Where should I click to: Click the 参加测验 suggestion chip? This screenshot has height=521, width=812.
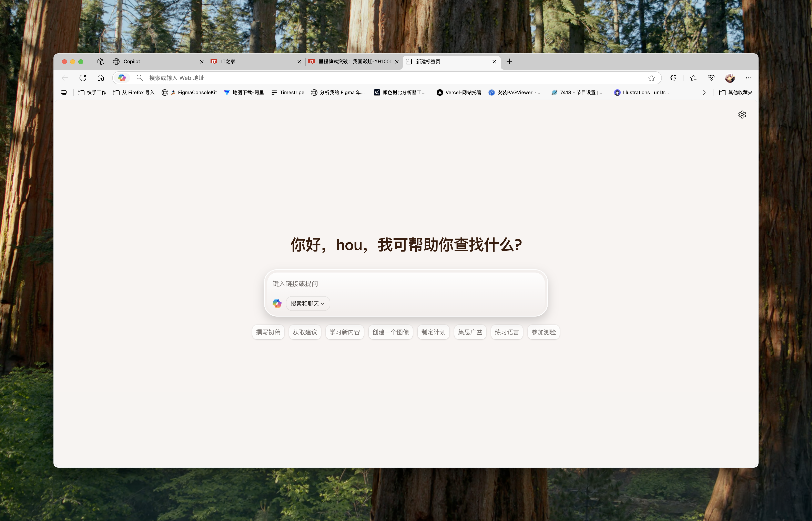pos(544,332)
